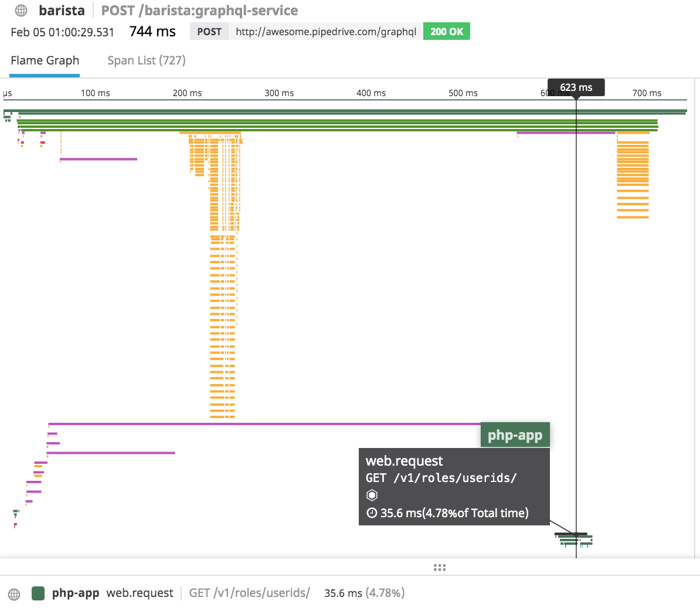Click the http://awesome.pipedrive.com/graphql URL
This screenshot has width=700, height=611.
tap(326, 31)
